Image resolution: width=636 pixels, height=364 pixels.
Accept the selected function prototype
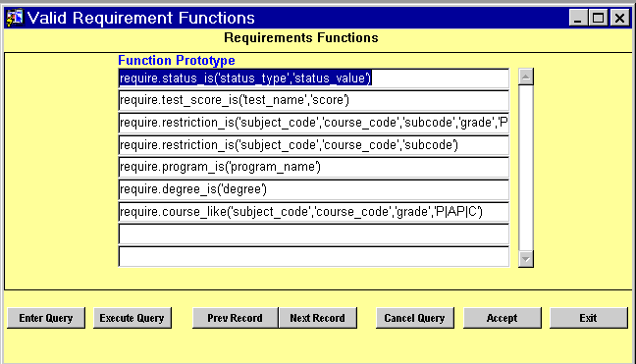click(x=503, y=318)
